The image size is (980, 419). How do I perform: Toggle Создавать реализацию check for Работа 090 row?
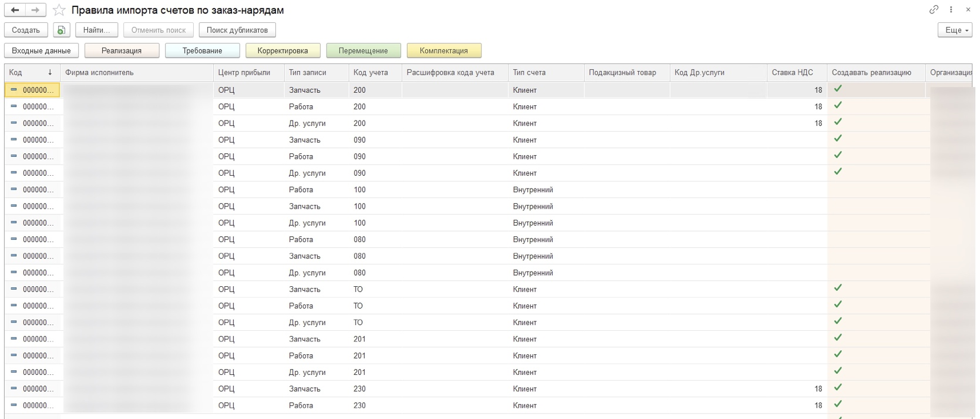pos(838,155)
